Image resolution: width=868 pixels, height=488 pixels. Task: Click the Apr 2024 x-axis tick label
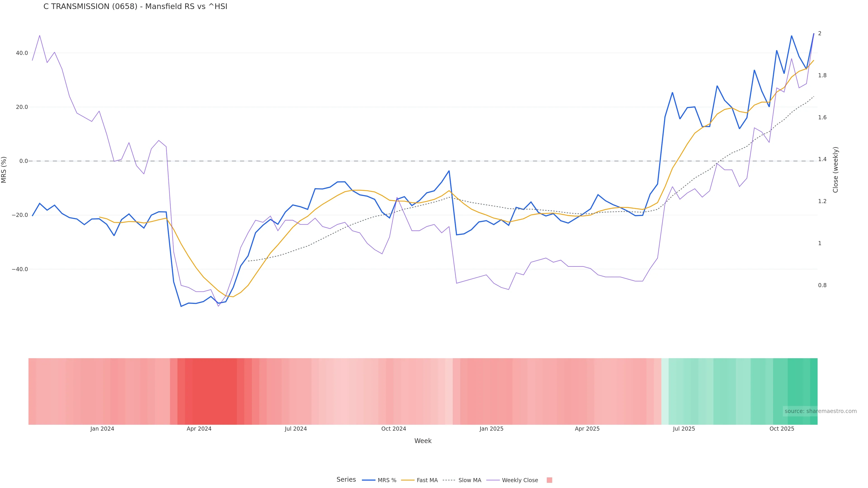[x=199, y=429]
